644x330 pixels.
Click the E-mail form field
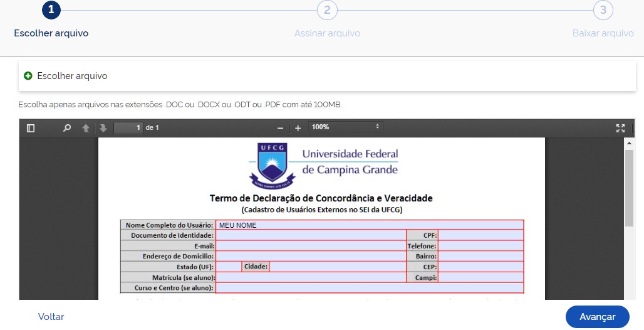point(311,246)
